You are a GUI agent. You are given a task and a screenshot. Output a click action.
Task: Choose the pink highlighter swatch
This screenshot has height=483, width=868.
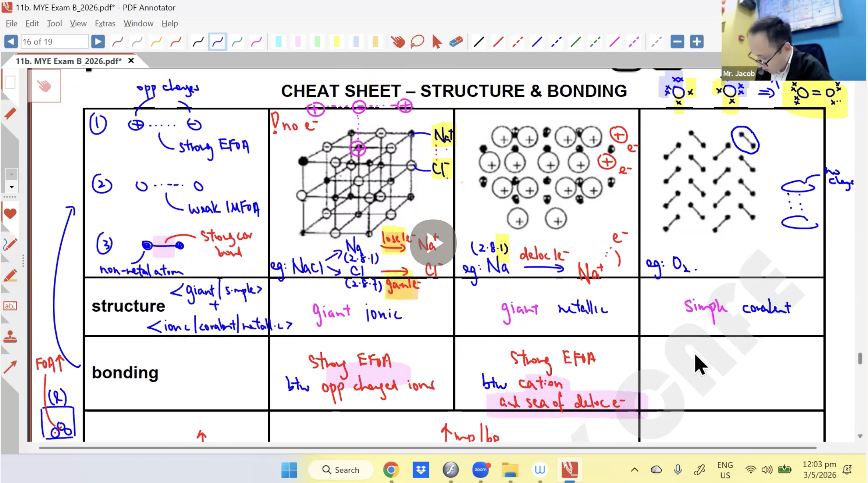click(x=298, y=42)
